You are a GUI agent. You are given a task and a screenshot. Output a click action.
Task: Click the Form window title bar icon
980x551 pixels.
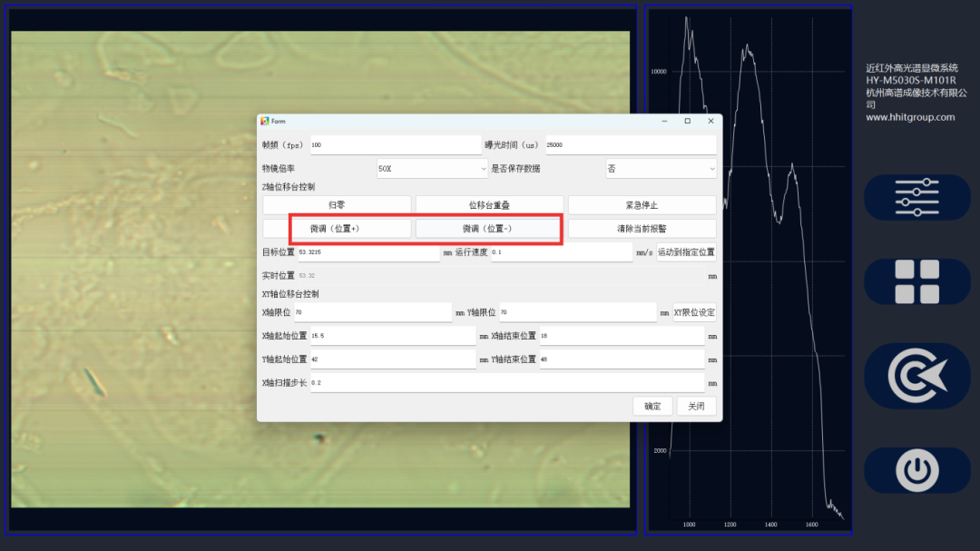click(x=264, y=121)
